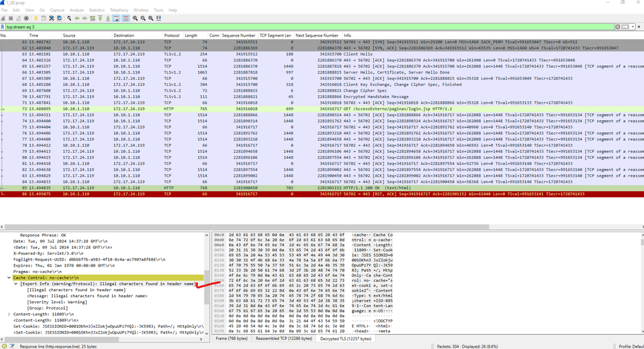
Task: Click the Start capturing packets shark fin icon
Action: [x=4, y=18]
